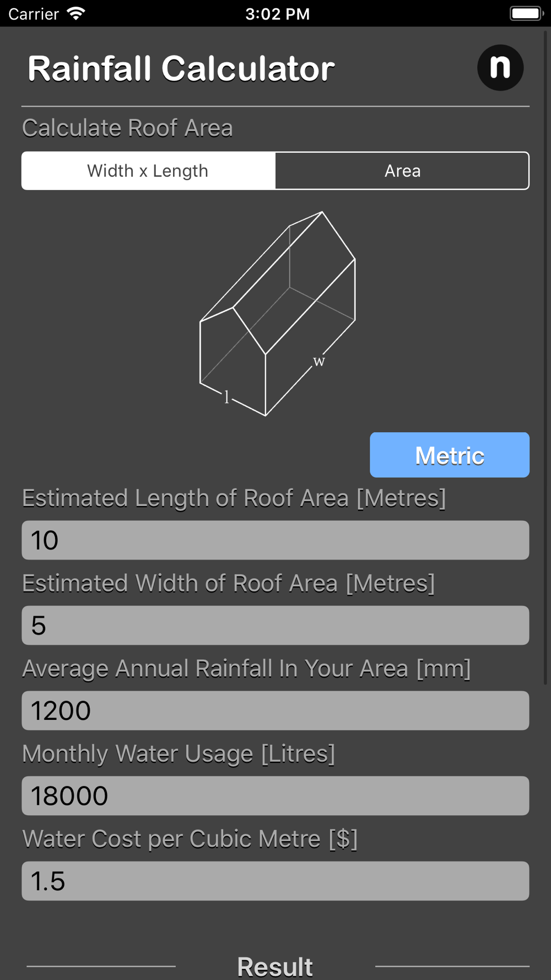The height and width of the screenshot is (980, 551).
Task: Tap the Calculate Roof Area label
Action: click(127, 128)
